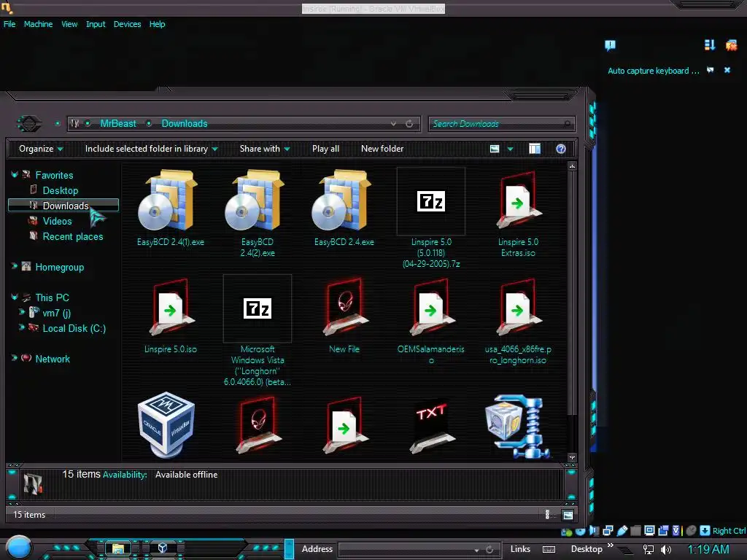
Task: Select the New File item
Action: [344, 308]
